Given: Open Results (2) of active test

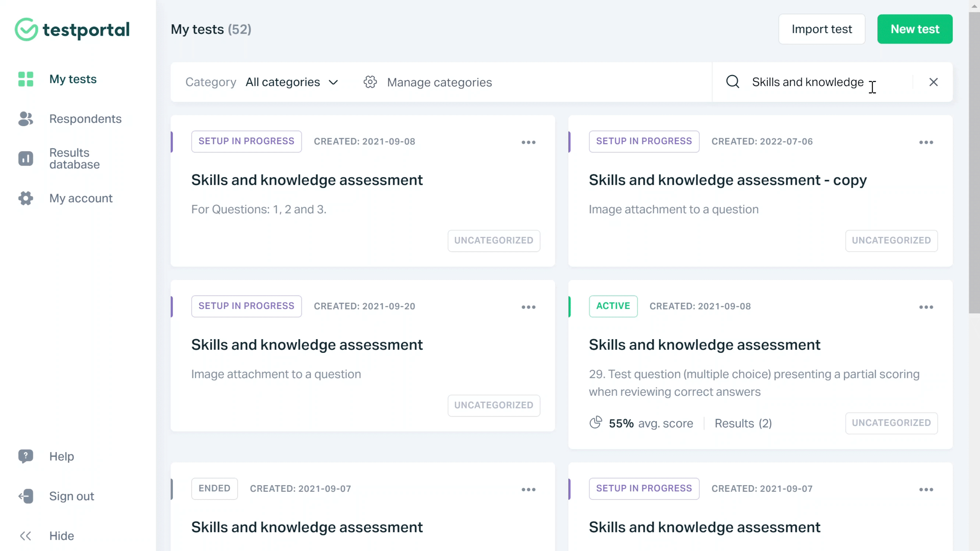Looking at the screenshot, I should pyautogui.click(x=743, y=423).
